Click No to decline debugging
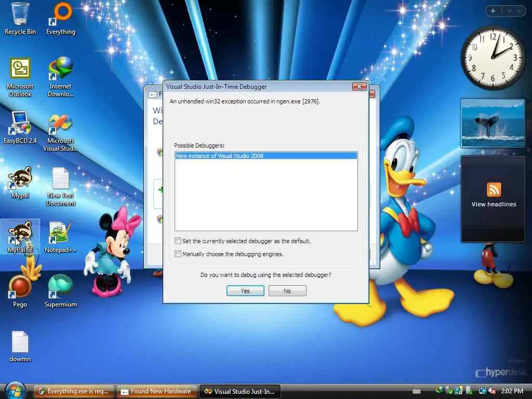This screenshot has width=532, height=399. pos(287,291)
